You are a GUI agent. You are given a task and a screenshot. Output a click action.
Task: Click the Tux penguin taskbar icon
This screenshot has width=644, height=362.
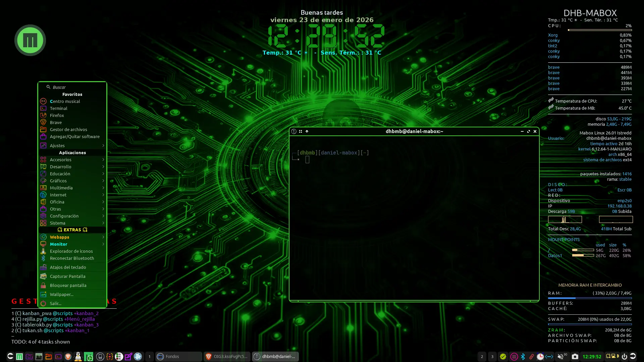78,357
